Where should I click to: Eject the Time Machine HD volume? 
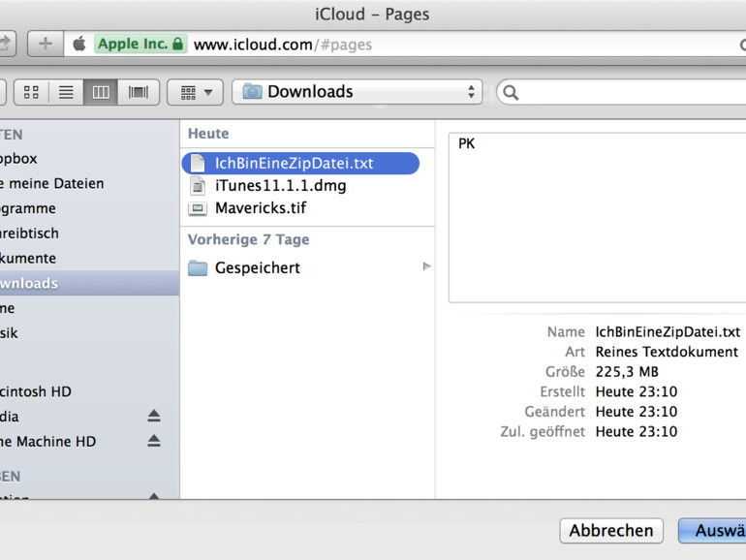pyautogui.click(x=154, y=441)
